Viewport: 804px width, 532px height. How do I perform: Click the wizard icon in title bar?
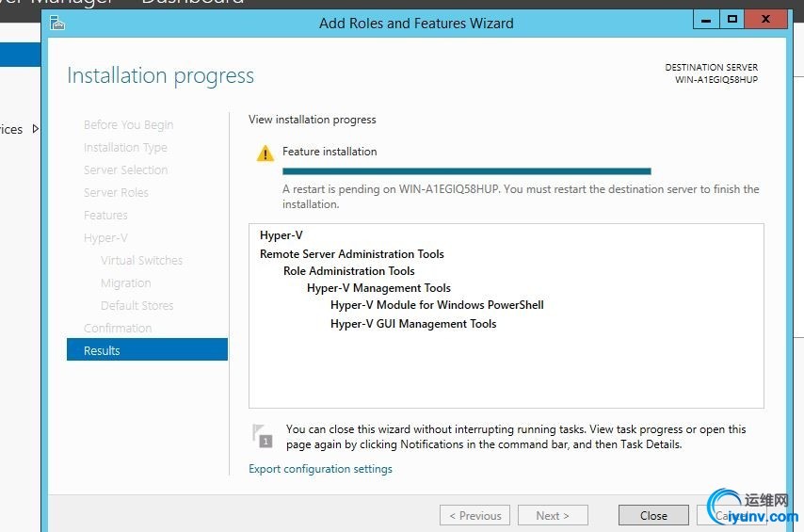(x=56, y=24)
